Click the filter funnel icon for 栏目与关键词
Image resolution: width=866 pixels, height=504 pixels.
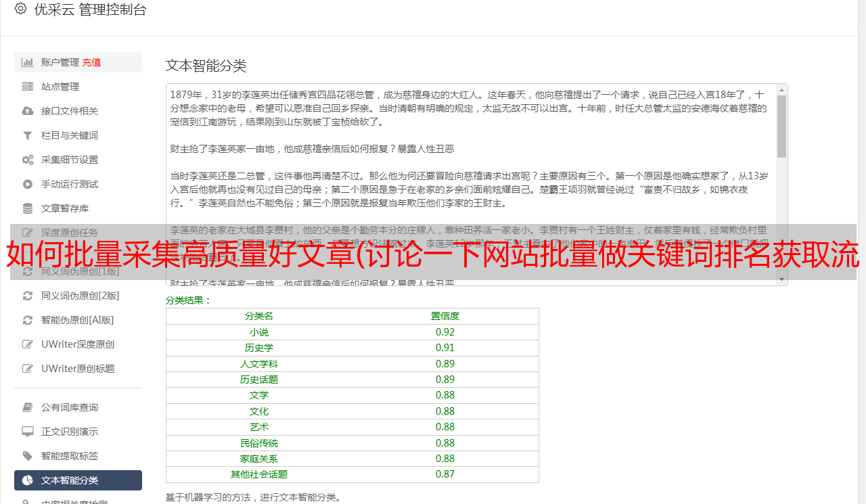pyautogui.click(x=28, y=135)
